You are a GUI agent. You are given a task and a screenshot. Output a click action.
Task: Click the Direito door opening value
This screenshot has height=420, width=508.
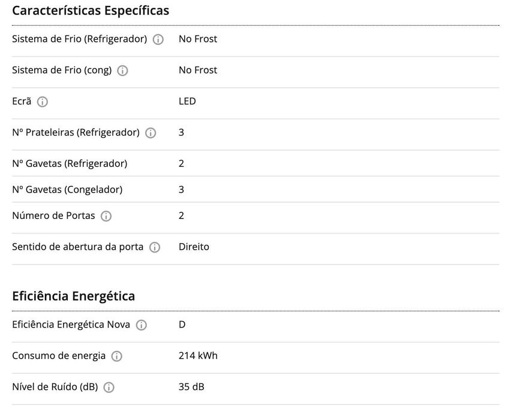pyautogui.click(x=194, y=247)
